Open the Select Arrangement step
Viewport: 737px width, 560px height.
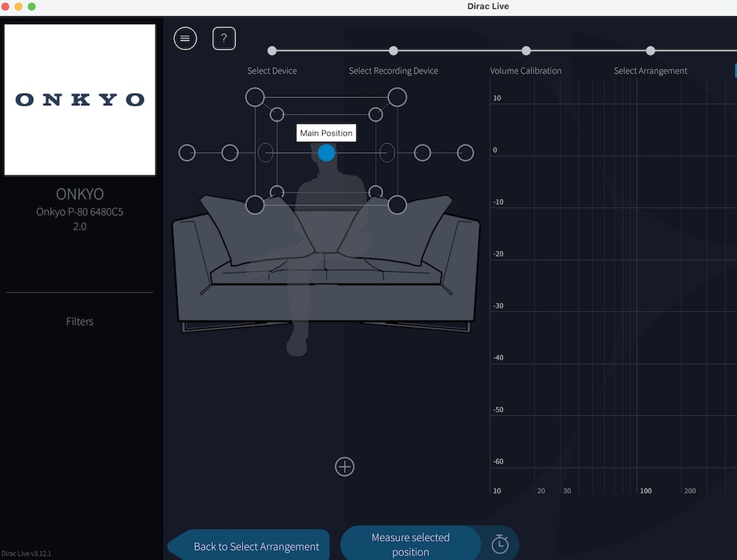click(650, 51)
